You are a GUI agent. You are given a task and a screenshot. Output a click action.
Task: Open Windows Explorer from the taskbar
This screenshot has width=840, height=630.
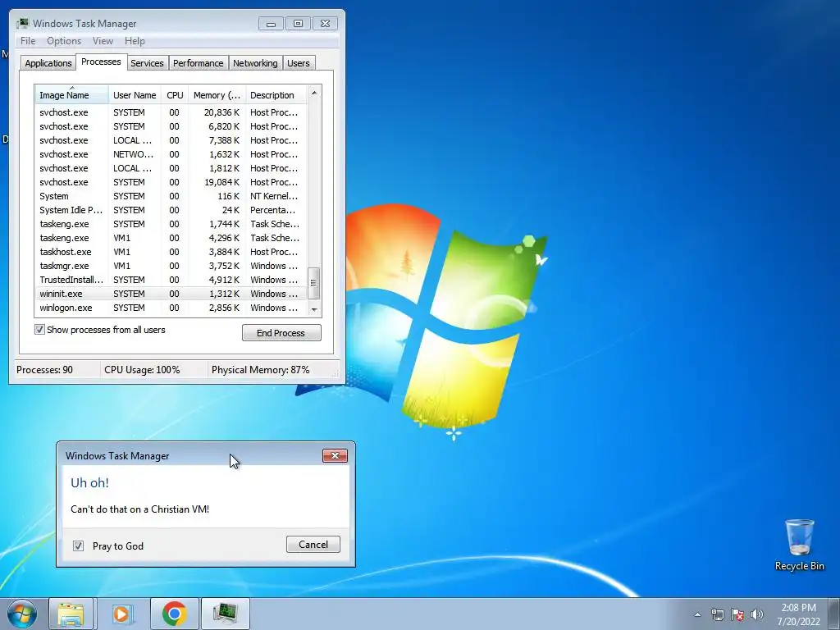click(x=71, y=614)
